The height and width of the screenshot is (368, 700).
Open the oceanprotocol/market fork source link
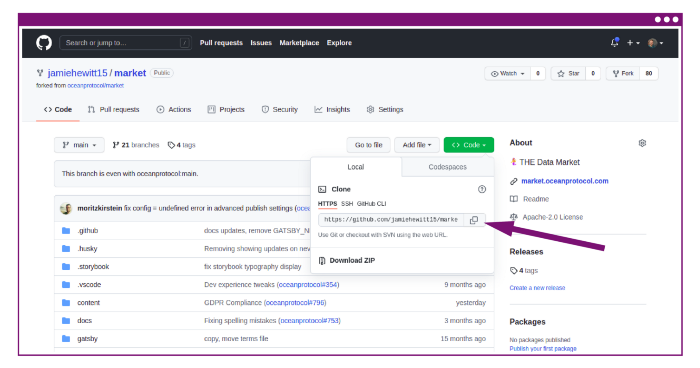96,85
